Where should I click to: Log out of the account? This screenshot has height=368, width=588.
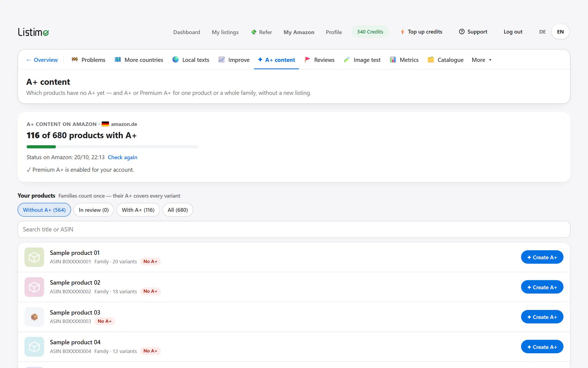(513, 32)
